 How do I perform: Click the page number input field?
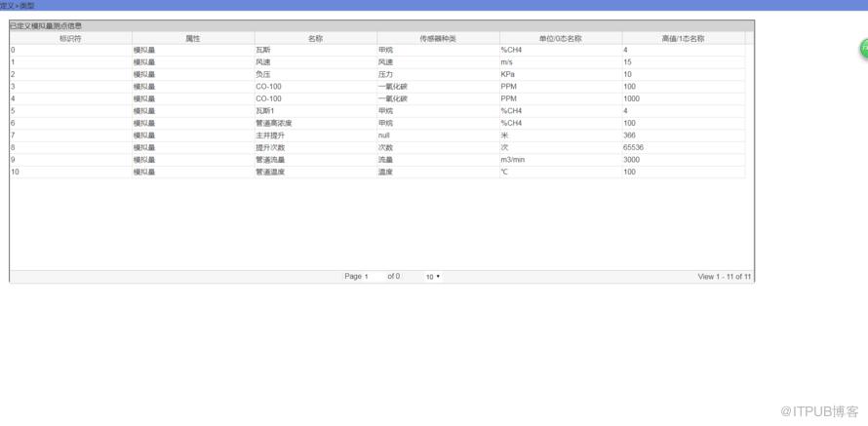(x=374, y=277)
